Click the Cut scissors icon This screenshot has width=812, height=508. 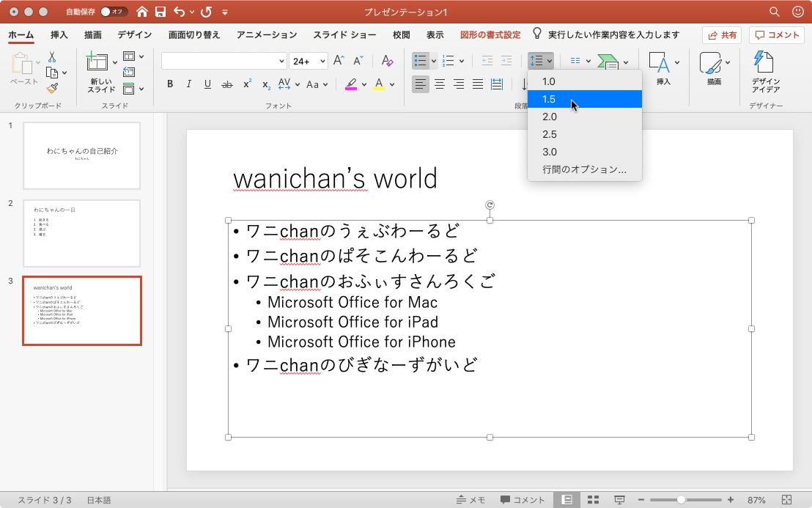52,57
